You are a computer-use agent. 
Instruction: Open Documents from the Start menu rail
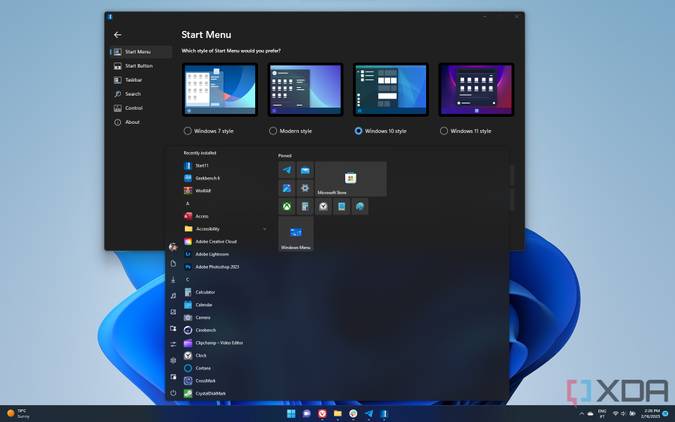173,264
